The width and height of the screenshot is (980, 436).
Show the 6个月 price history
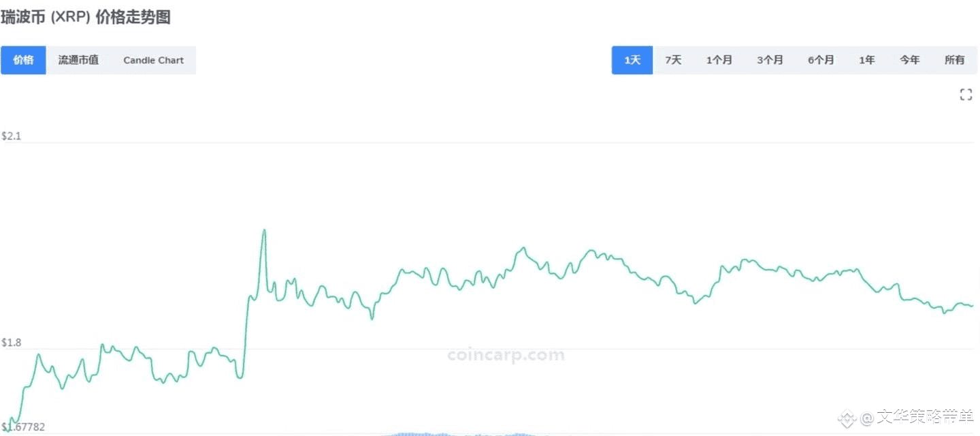(x=821, y=60)
